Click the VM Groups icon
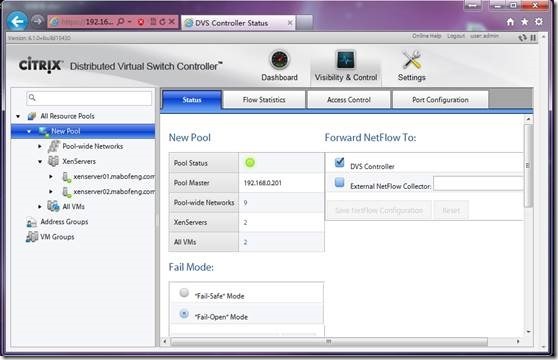Image resolution: width=558 pixels, height=360 pixels. click(x=32, y=237)
